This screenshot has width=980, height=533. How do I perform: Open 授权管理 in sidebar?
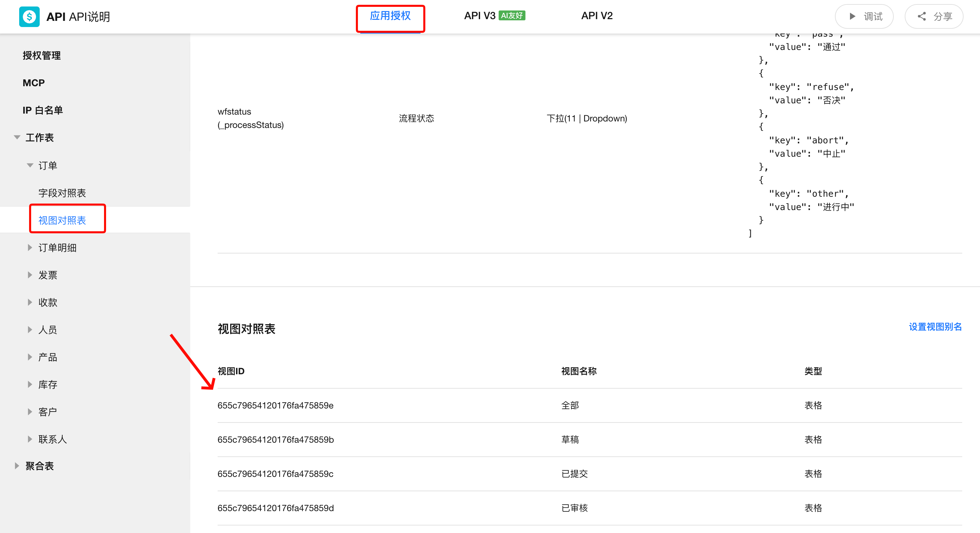coord(41,55)
